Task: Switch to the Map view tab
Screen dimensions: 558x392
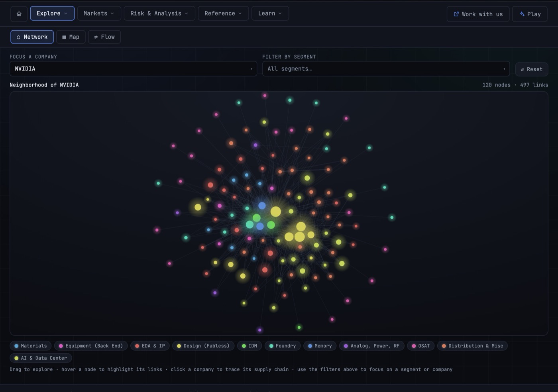Action: click(71, 37)
